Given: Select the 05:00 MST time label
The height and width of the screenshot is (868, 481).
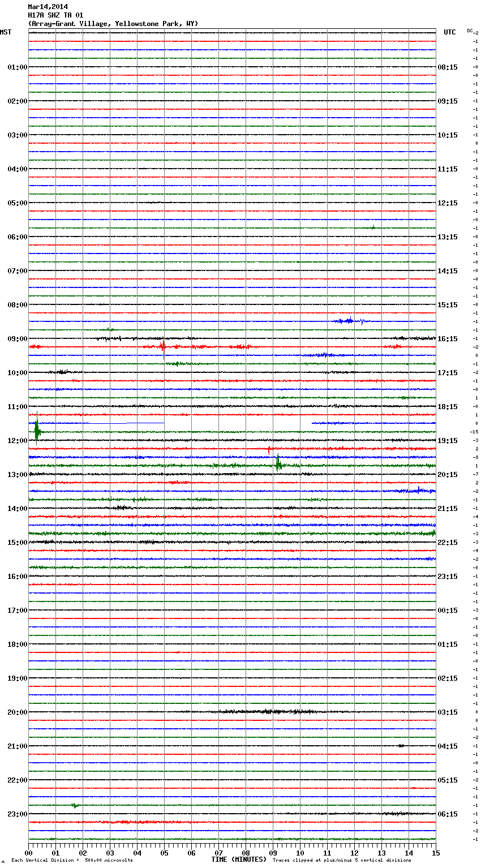Looking at the screenshot, I should click(x=18, y=203).
